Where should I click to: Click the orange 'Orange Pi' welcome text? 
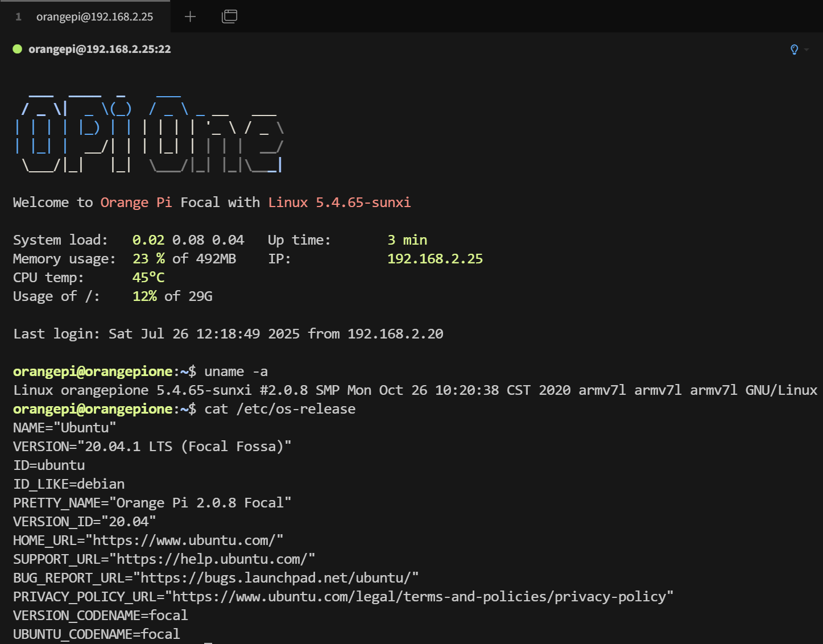[x=136, y=203]
